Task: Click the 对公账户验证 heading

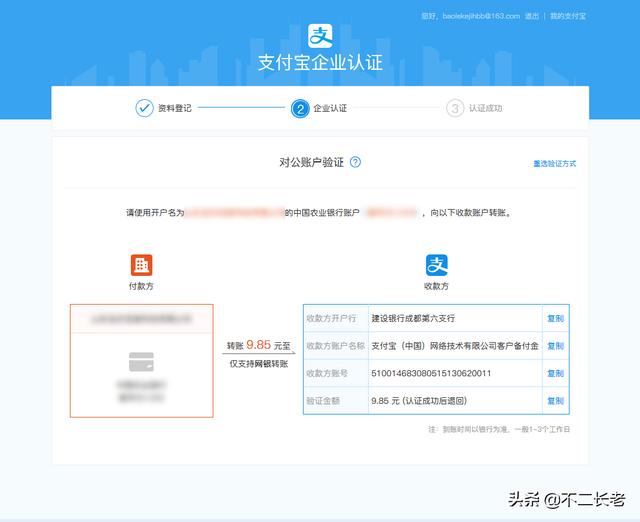Action: [x=312, y=162]
